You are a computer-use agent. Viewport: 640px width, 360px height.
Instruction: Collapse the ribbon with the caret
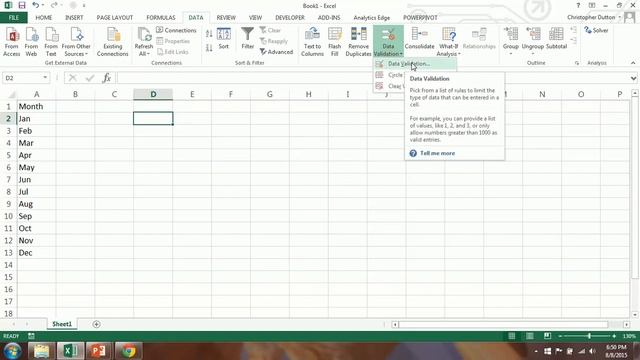633,63
